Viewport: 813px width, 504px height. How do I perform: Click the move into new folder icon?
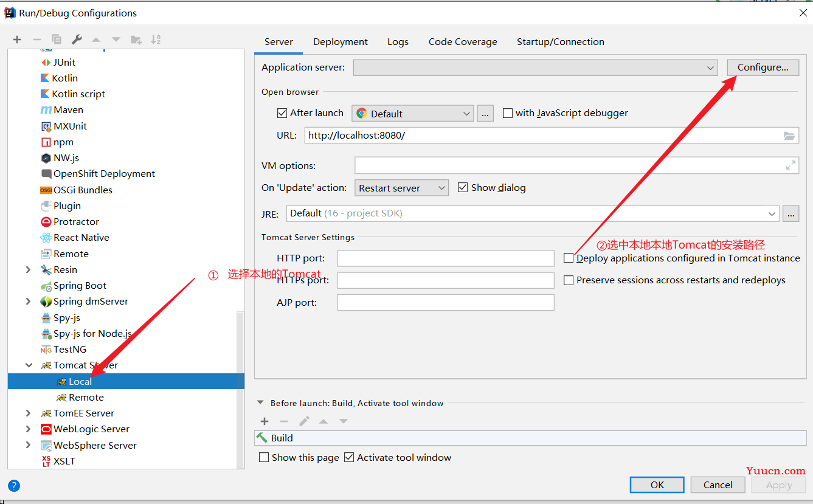136,40
